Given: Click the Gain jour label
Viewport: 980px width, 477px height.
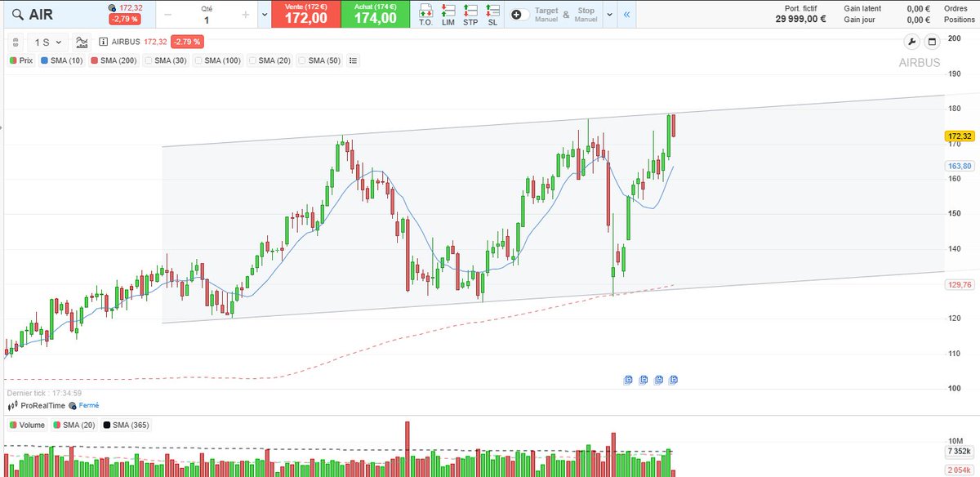Looking at the screenshot, I should click(860, 20).
